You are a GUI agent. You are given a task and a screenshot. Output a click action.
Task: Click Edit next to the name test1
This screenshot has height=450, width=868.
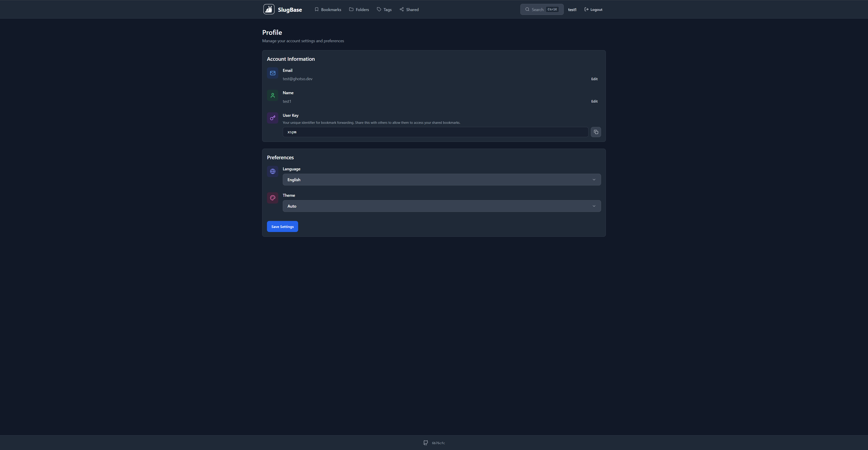tap(594, 101)
